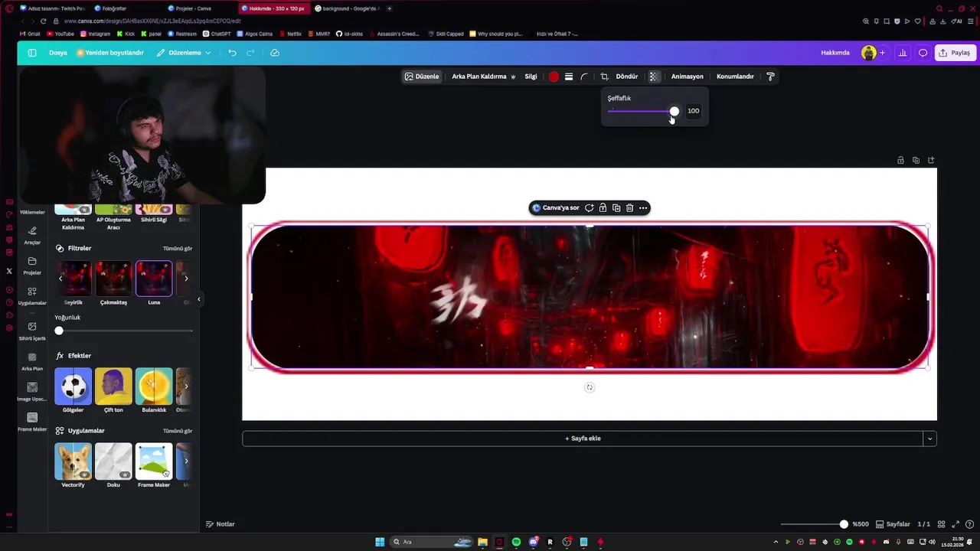980x551 pixels.
Task: Click Döndür in the toolbar
Action: pos(627,77)
